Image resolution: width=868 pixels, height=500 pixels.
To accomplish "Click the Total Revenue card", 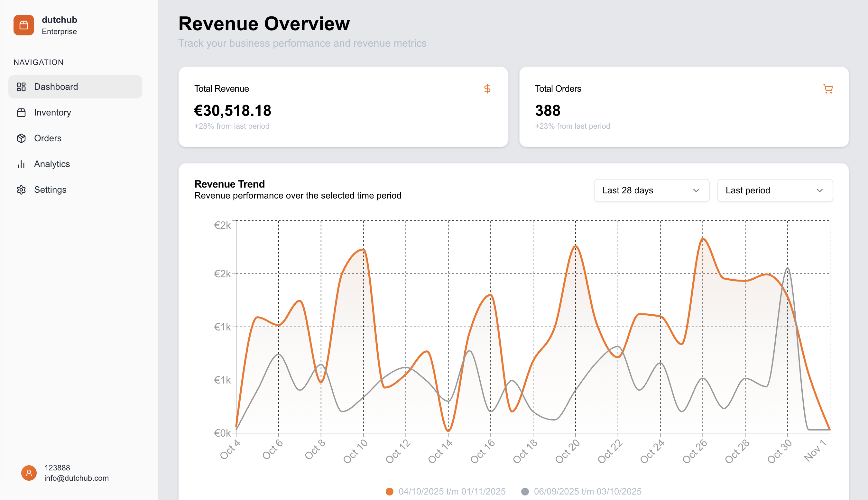I will coord(343,107).
